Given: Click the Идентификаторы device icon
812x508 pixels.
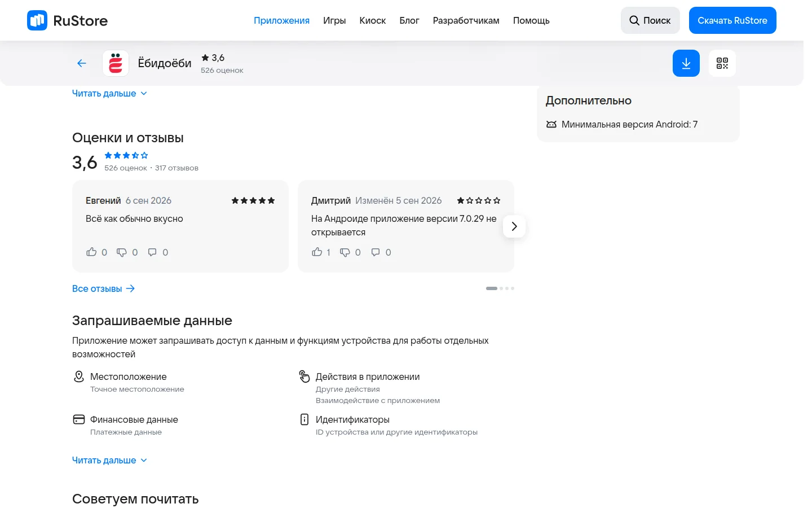Looking at the screenshot, I should pos(304,419).
